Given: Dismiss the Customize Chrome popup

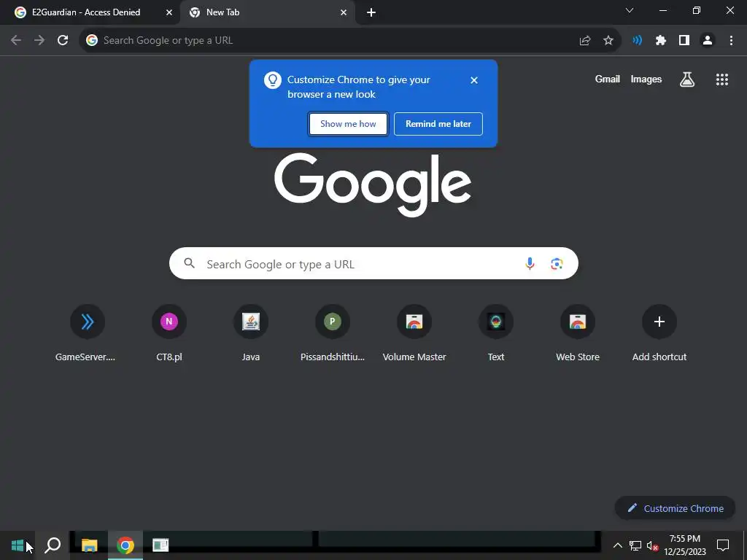Looking at the screenshot, I should 474,80.
